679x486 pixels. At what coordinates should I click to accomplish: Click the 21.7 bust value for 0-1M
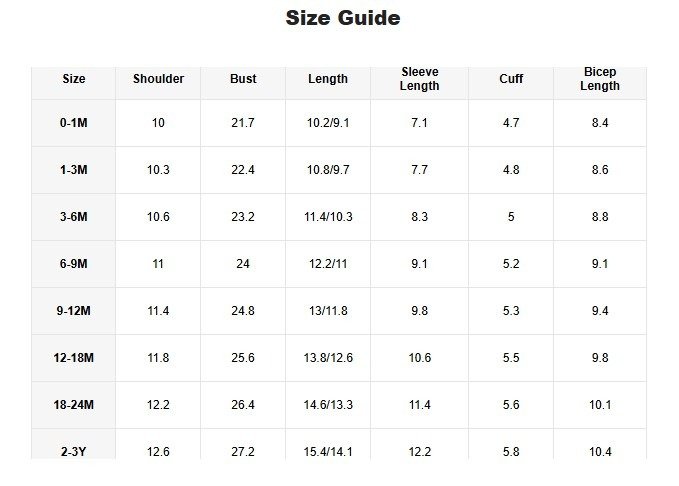pos(243,123)
